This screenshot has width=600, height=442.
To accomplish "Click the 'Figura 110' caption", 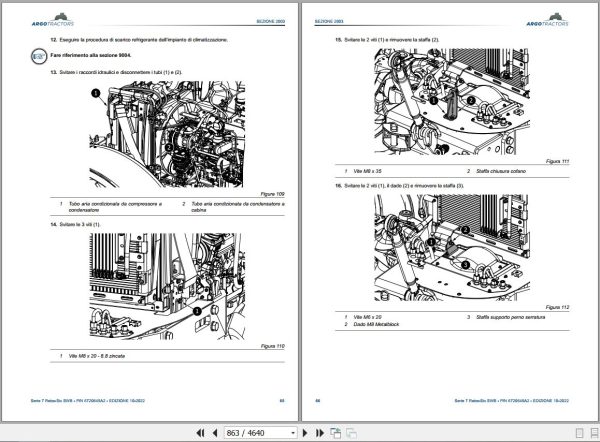I will tap(272, 346).
